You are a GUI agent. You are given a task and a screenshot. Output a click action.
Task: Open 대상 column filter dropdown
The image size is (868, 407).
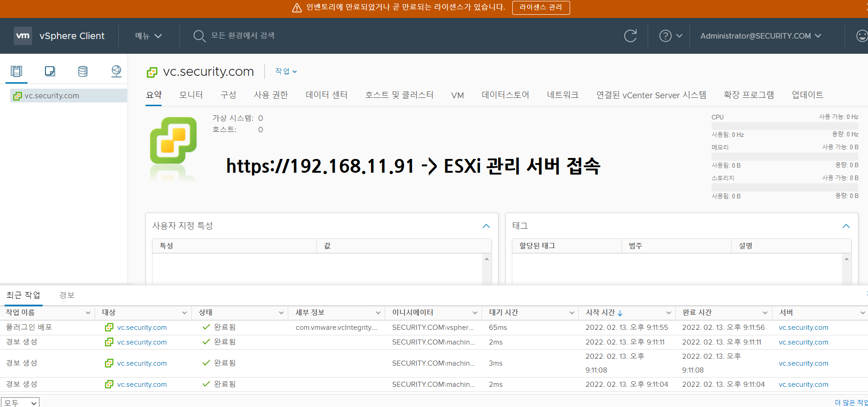185,313
